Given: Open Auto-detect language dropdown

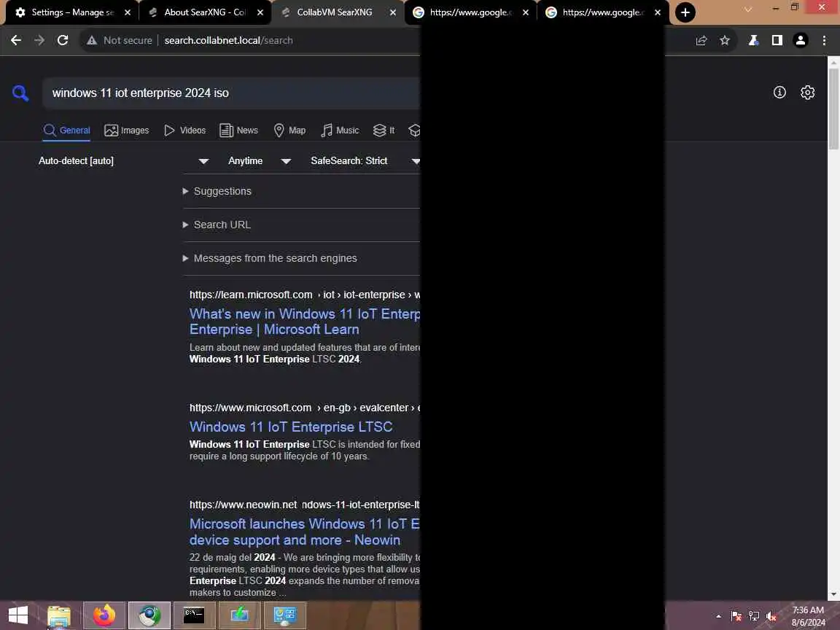Looking at the screenshot, I should 123,160.
